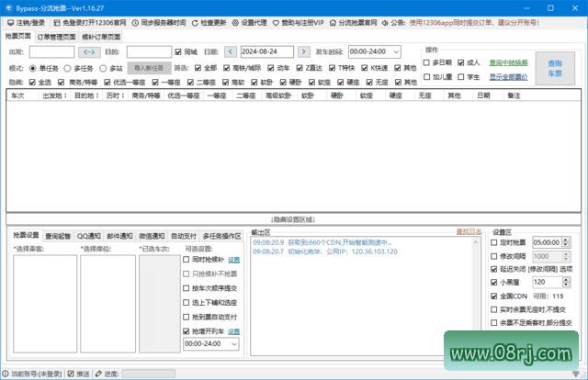This screenshot has height=380, width=588.
Task: Click the output area scrollbar
Action: click(x=476, y=296)
